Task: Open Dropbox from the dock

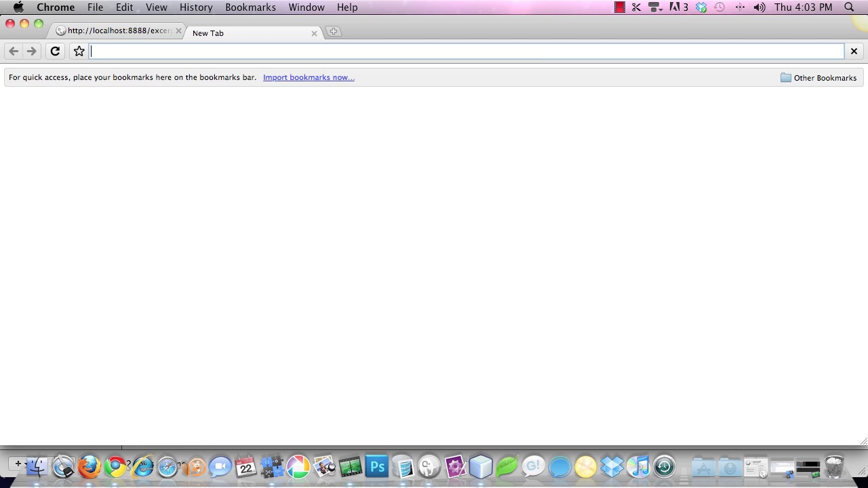Action: (612, 466)
